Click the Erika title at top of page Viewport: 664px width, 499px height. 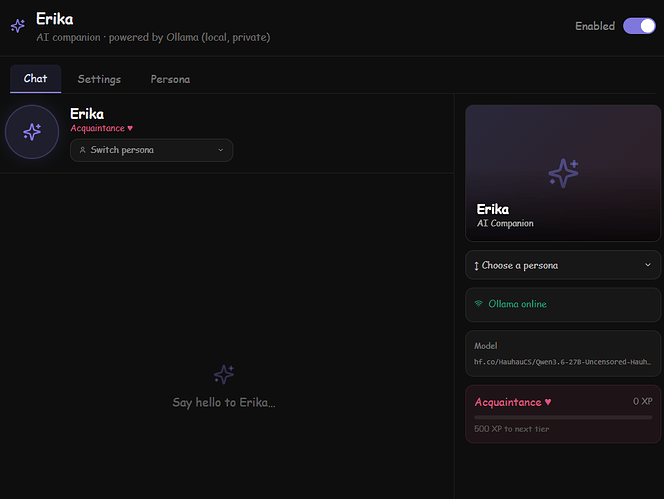(x=55, y=19)
